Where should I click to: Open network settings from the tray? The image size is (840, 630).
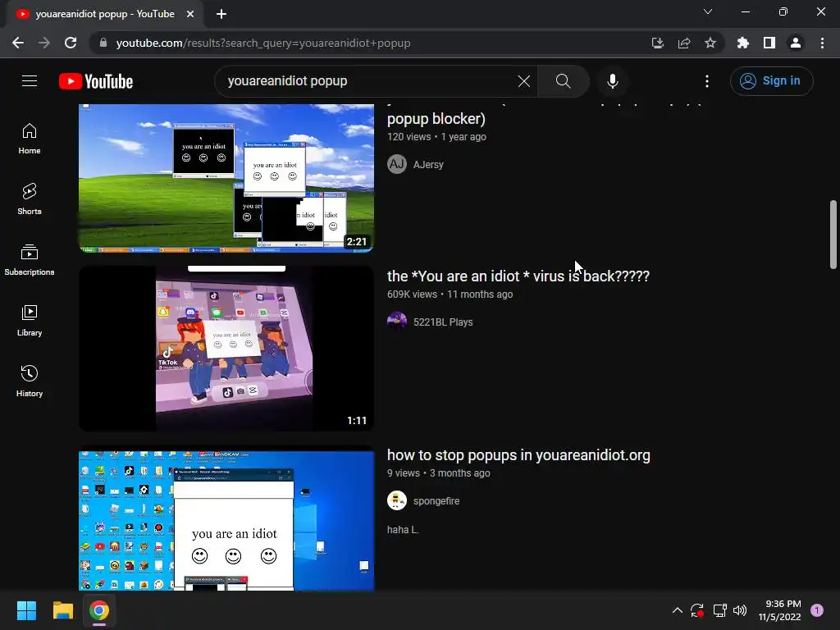coord(719,610)
